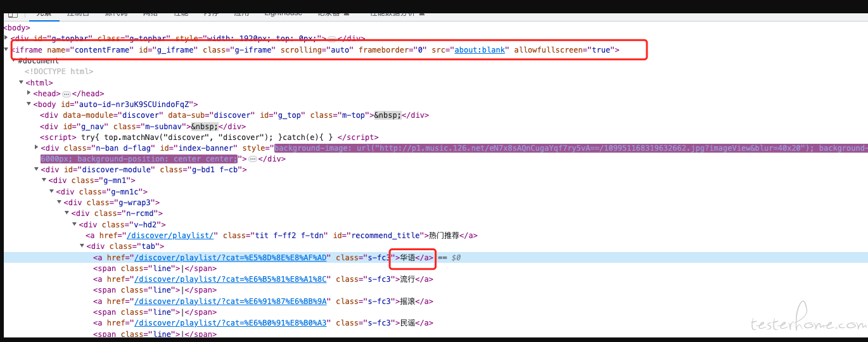The image size is (868, 342).
Task: Collapse the v-hd2 div node
Action: (x=74, y=224)
